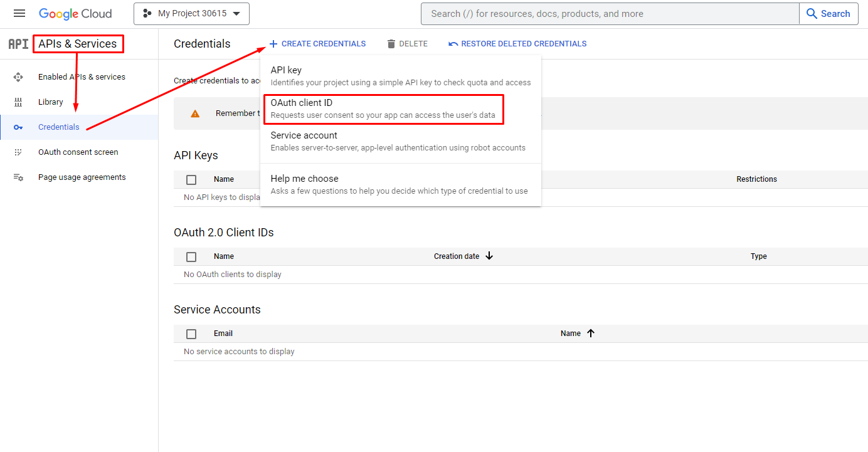The image size is (868, 452).
Task: Click the Type column header
Action: point(759,256)
